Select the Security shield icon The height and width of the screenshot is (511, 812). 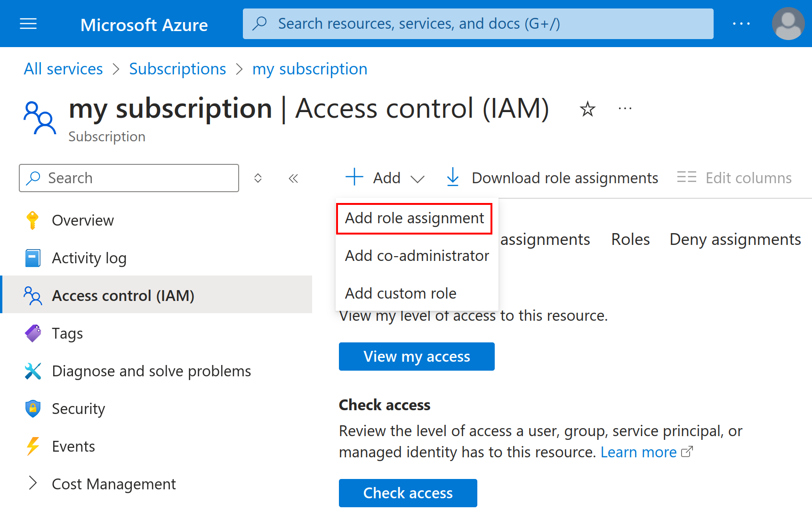click(x=32, y=408)
